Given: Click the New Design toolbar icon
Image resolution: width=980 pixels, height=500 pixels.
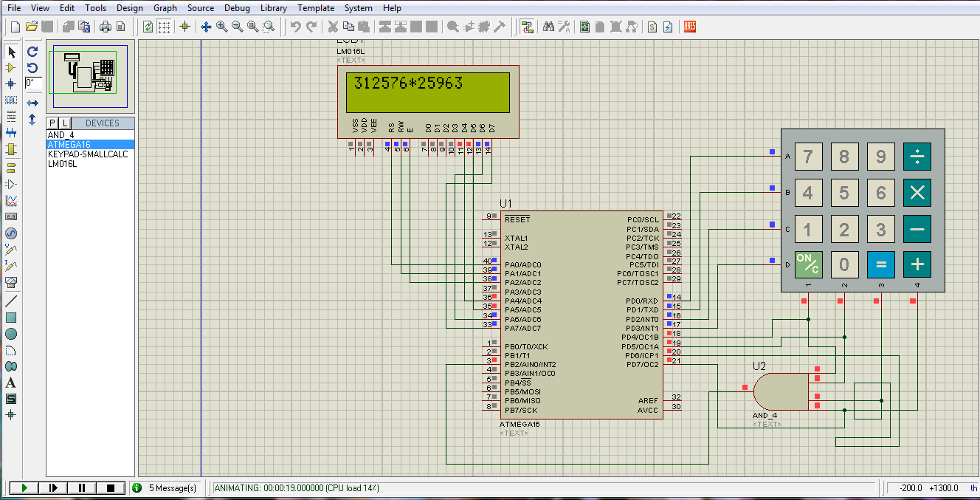Looking at the screenshot, I should [15, 27].
